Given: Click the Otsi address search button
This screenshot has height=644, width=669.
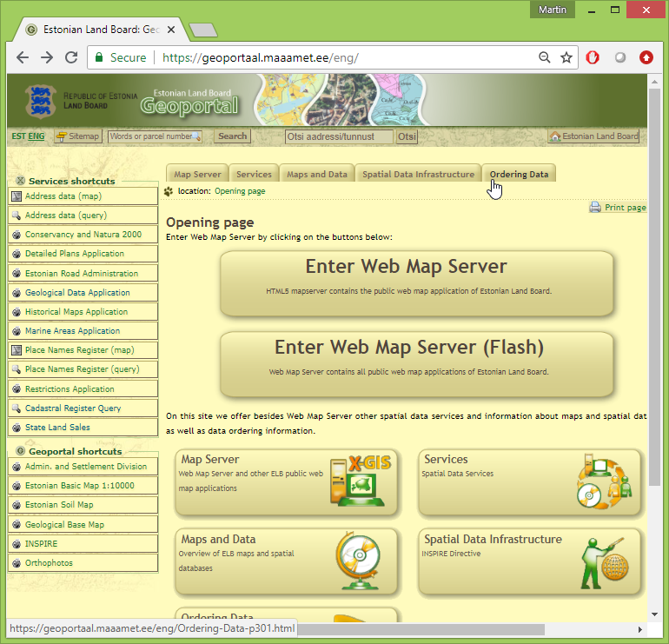Looking at the screenshot, I should pos(407,136).
